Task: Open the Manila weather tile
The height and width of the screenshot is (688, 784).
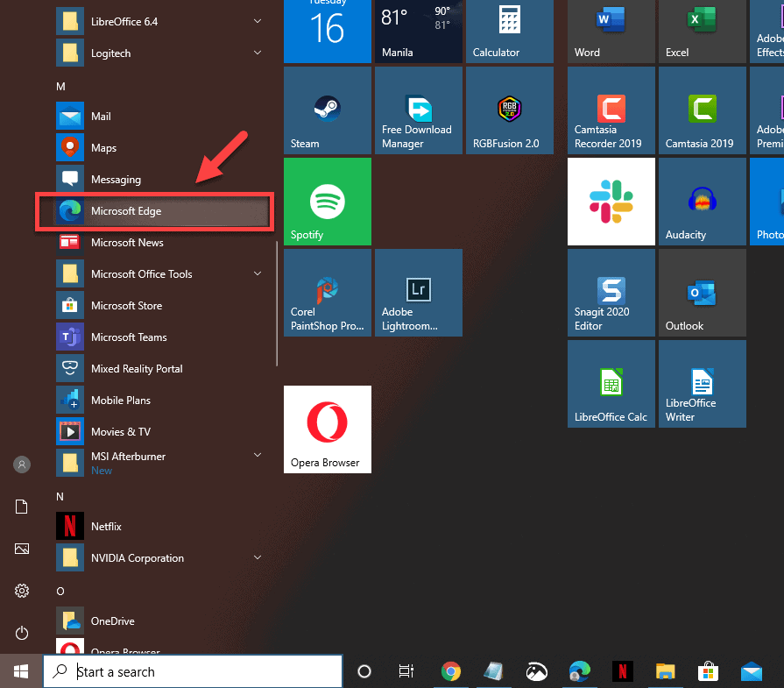Action: pos(419,31)
